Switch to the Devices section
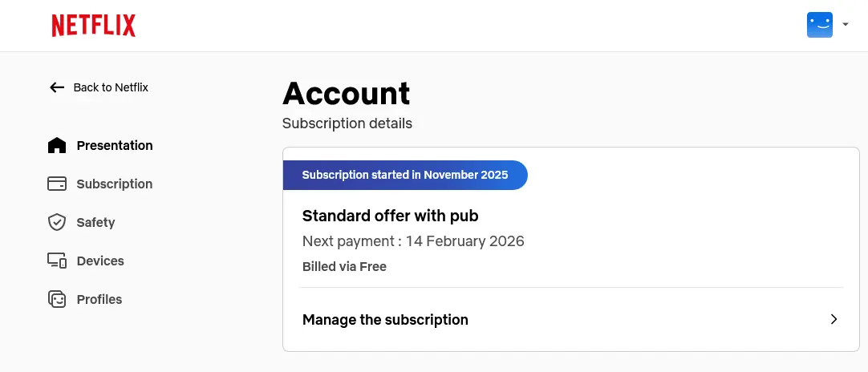The height and width of the screenshot is (372, 868). click(100, 261)
